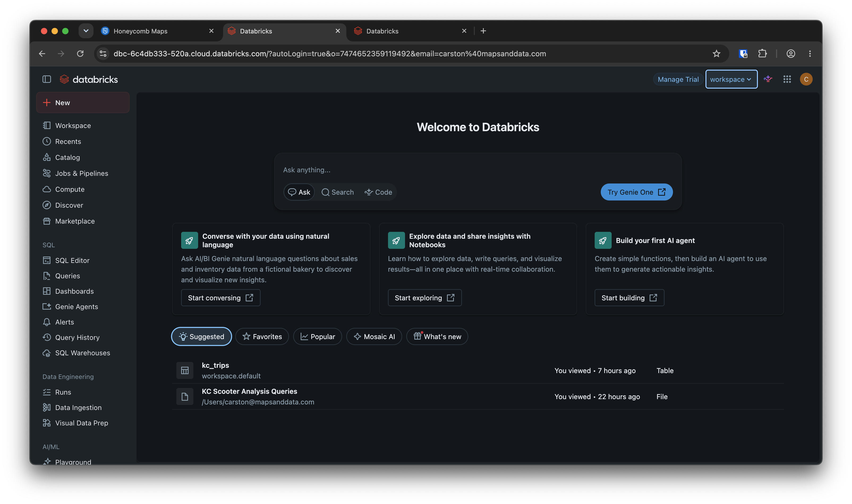
Task: Select the Code mode toggle
Action: [378, 192]
